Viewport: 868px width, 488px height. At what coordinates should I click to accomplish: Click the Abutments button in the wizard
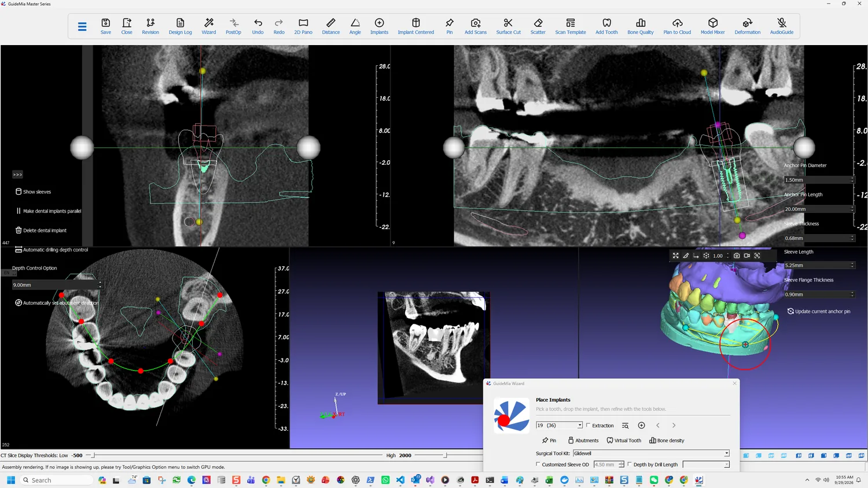[583, 441]
